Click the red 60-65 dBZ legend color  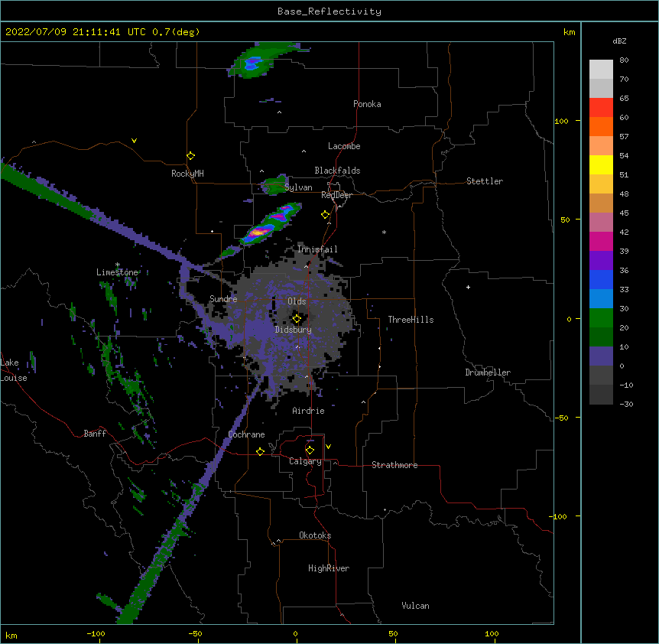coord(601,108)
